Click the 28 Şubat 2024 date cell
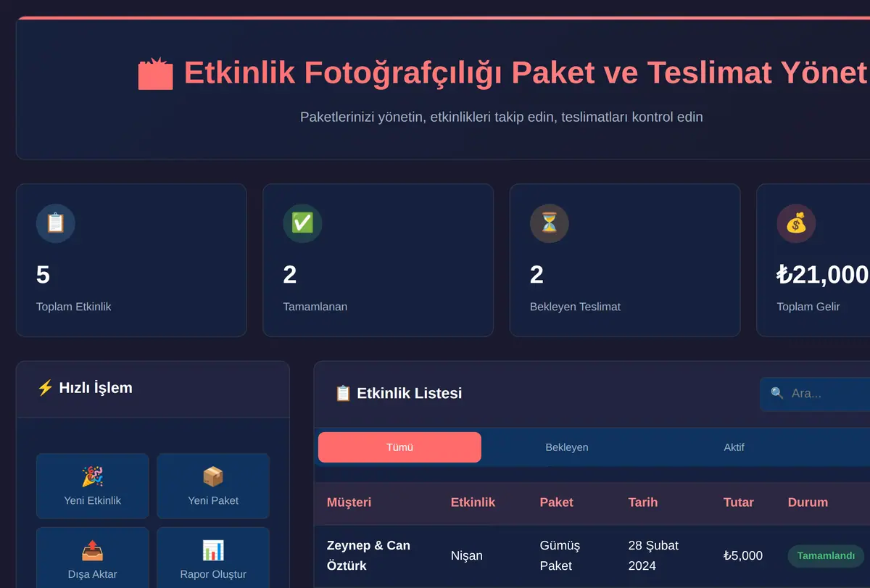The width and height of the screenshot is (870, 588). point(653,555)
